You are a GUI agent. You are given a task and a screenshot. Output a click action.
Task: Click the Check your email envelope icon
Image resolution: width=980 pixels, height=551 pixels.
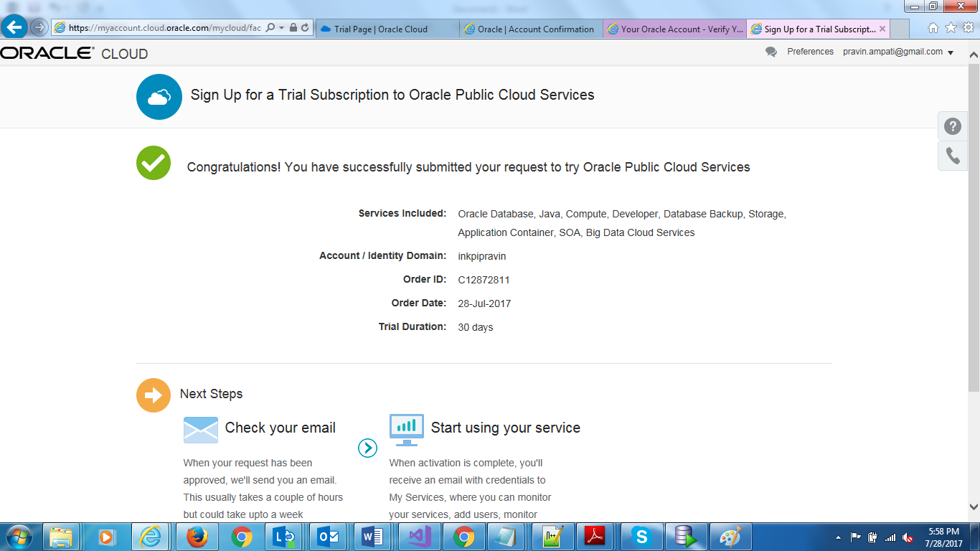(201, 429)
